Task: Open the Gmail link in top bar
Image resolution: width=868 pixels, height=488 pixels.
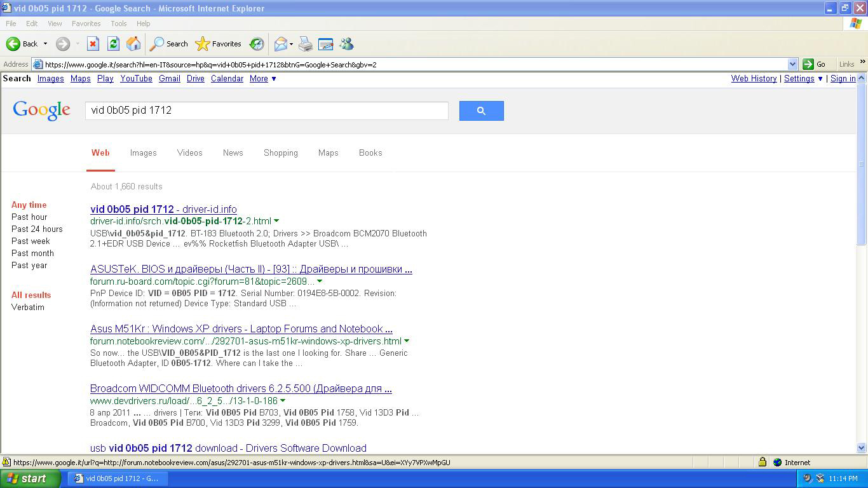Action: click(169, 78)
